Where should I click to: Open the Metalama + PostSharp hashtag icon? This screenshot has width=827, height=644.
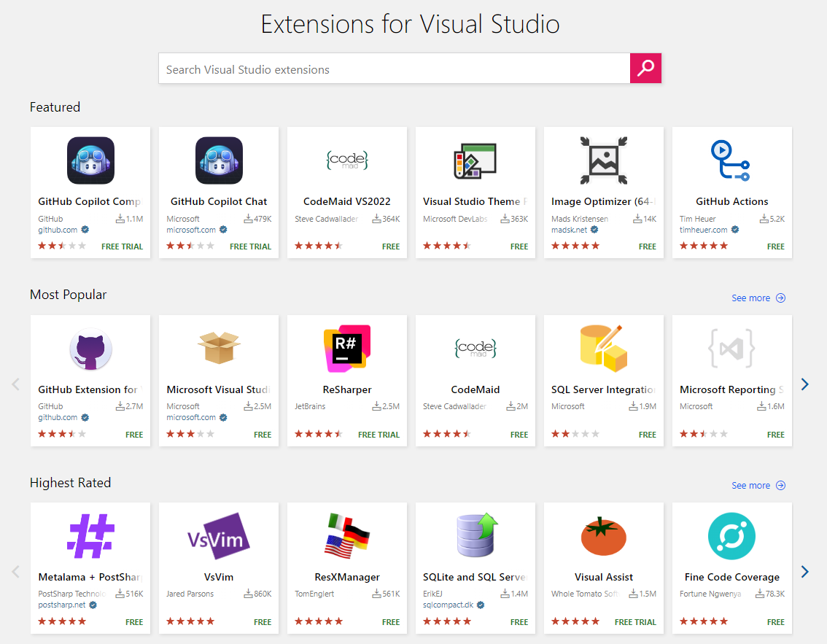90,535
